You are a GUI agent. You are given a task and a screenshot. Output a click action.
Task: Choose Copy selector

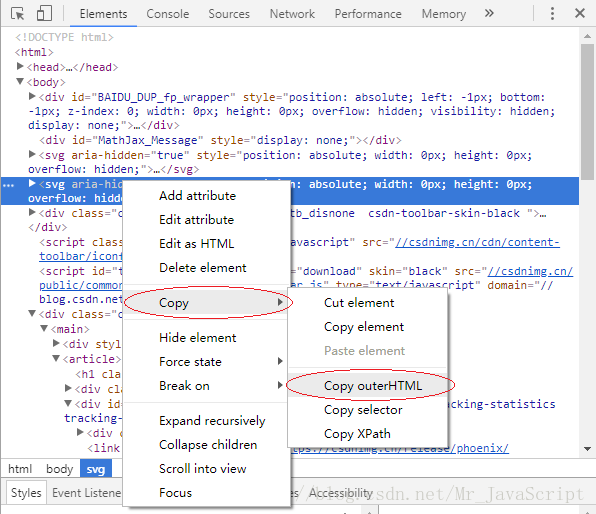pos(368,410)
